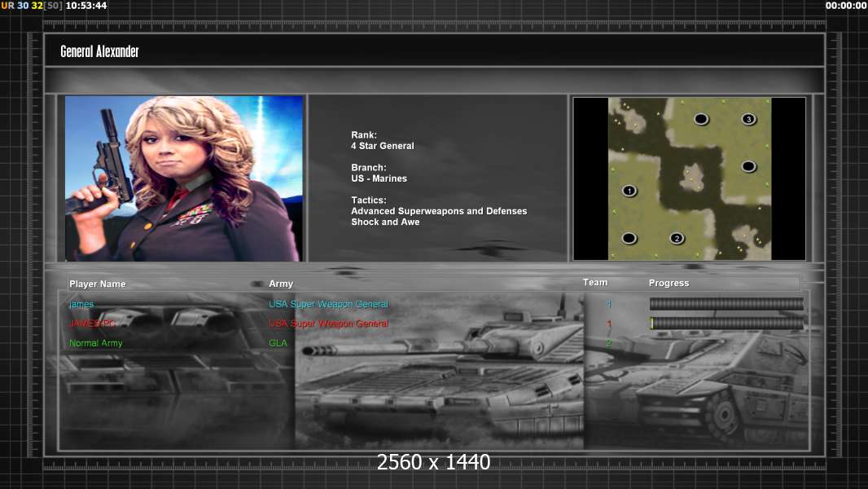Click the 'GLA' army entry
This screenshot has width=868, height=489.
click(278, 343)
